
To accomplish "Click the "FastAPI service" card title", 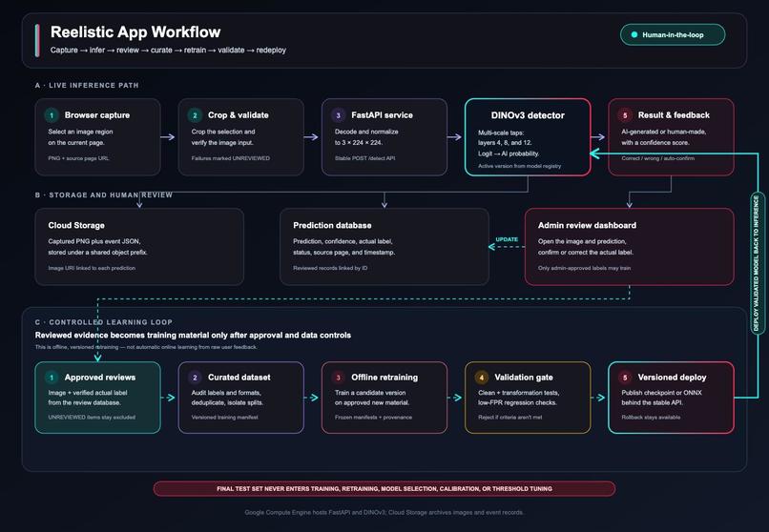I will (x=382, y=115).
